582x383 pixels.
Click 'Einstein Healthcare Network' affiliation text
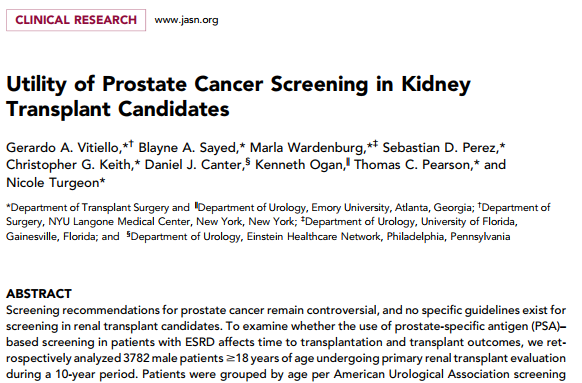pos(314,237)
